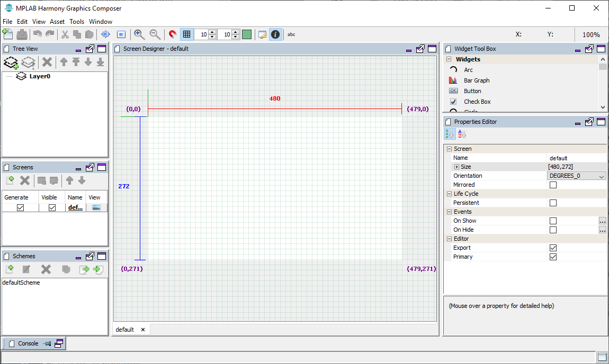Click the abc string table icon
The height and width of the screenshot is (364, 609).
click(x=291, y=34)
